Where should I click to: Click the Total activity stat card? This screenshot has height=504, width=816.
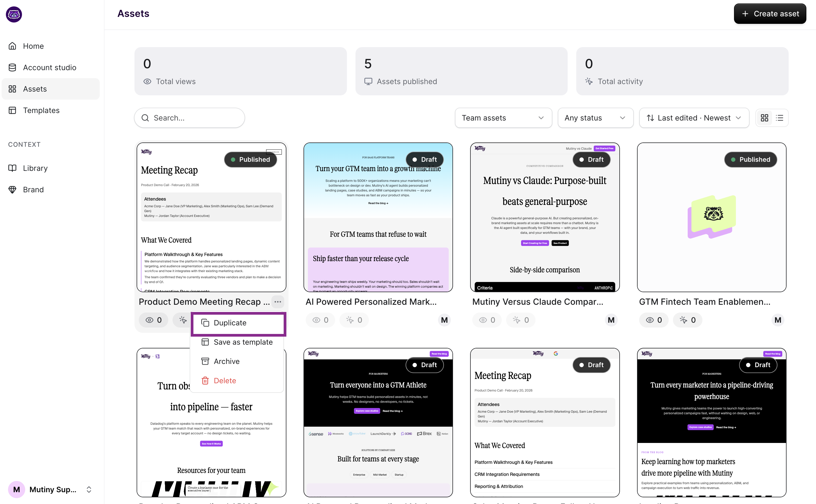point(682,71)
